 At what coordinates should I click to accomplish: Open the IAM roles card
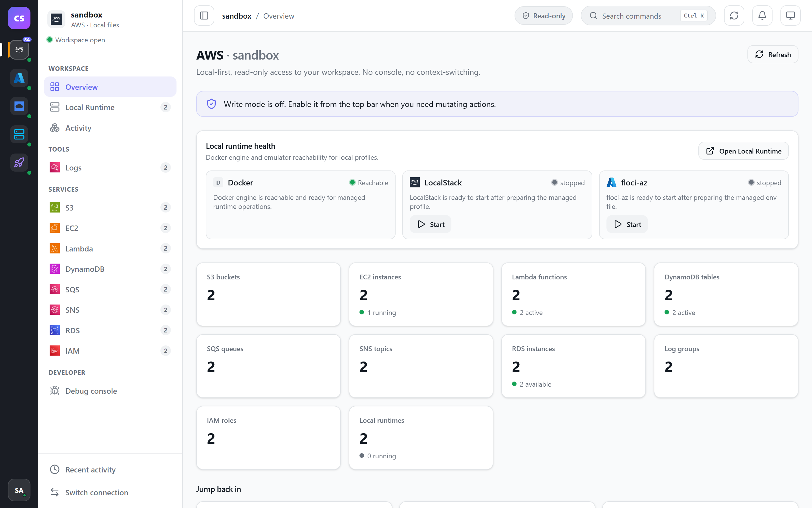[268, 438]
